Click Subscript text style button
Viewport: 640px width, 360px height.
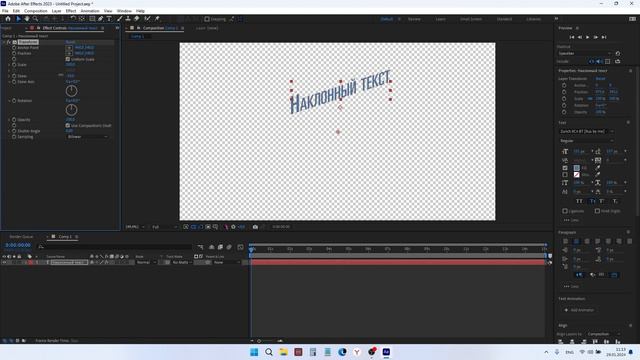615,201
